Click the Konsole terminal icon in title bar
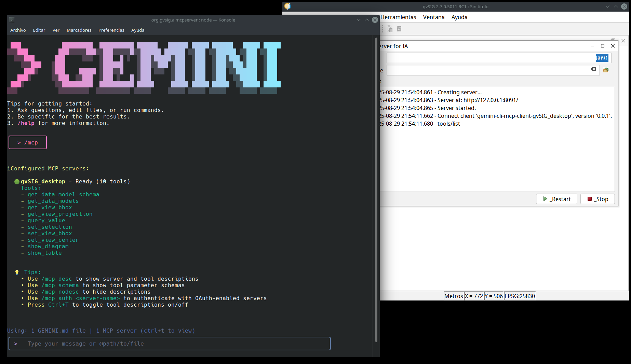 click(x=12, y=20)
